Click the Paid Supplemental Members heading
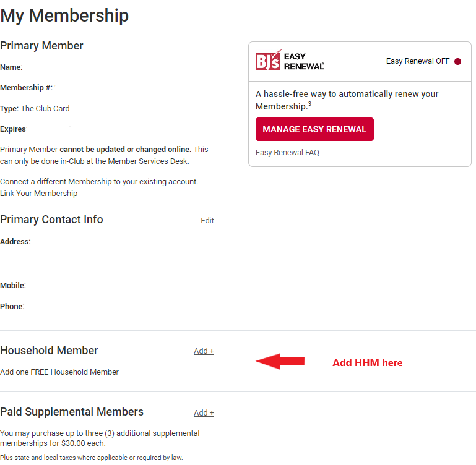Screen dimensions: 476x465 [x=72, y=412]
